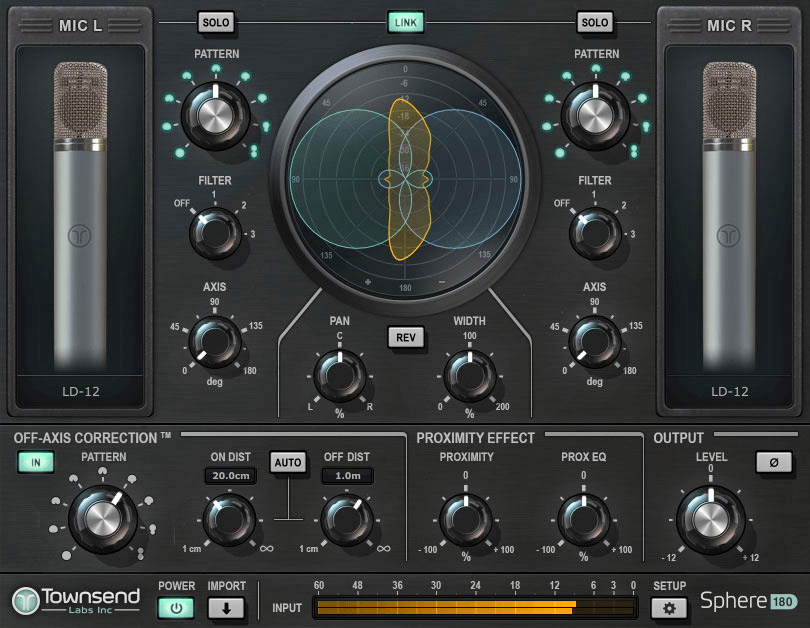This screenshot has width=810, height=628.
Task: Click the output LEVEL +12 label
Action: point(751,557)
